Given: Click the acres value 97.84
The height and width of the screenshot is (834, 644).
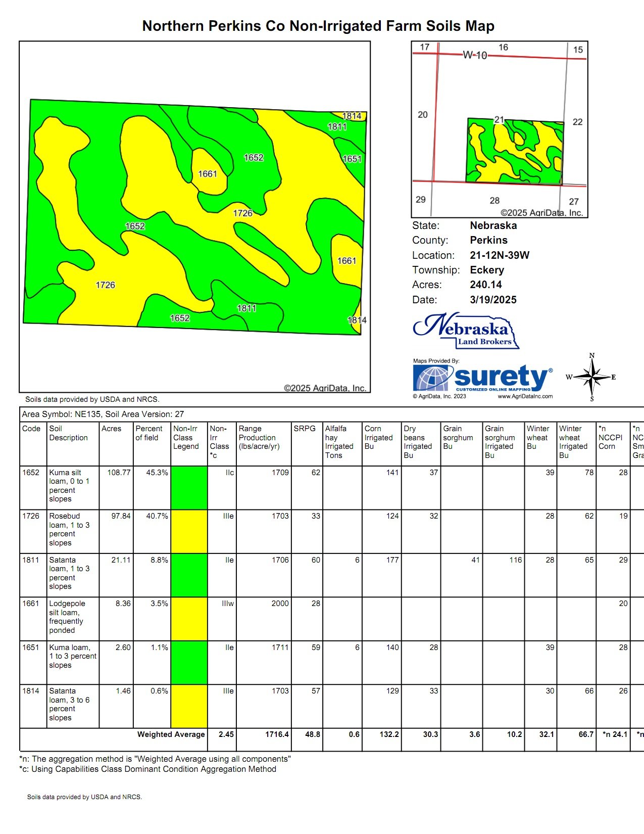Looking at the screenshot, I should [121, 516].
